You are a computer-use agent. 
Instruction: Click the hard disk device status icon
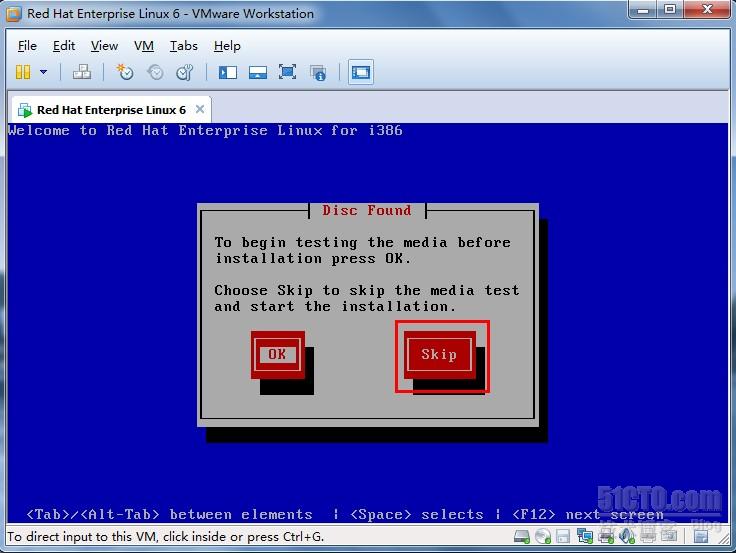(x=521, y=537)
